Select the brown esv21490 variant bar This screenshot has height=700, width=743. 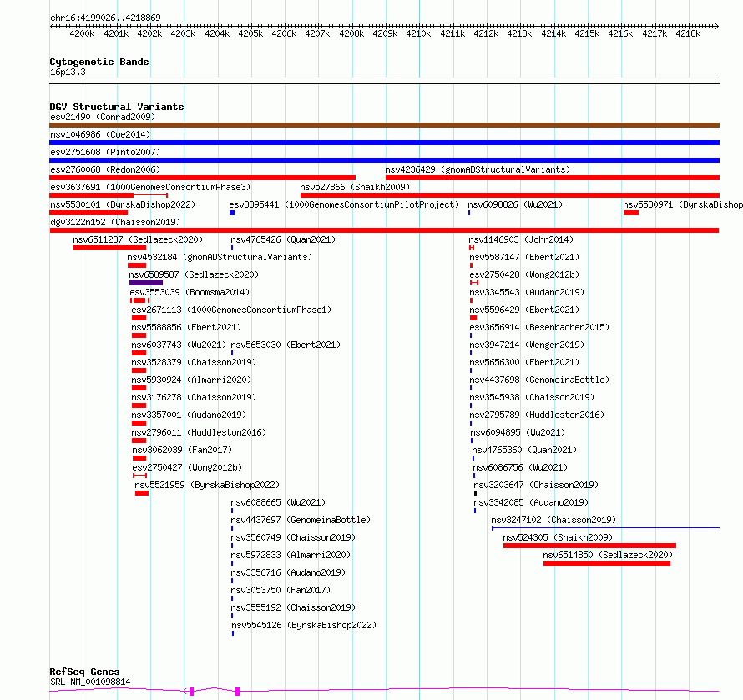click(384, 125)
